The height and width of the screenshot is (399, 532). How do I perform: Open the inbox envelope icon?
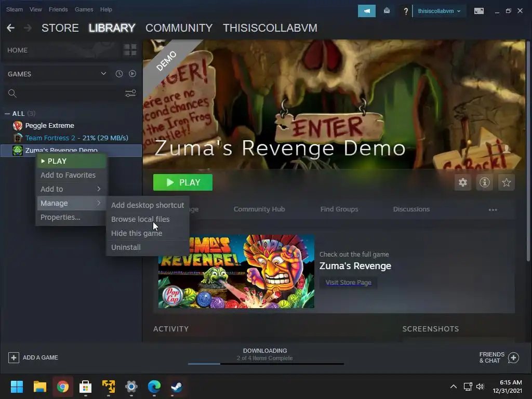[387, 11]
